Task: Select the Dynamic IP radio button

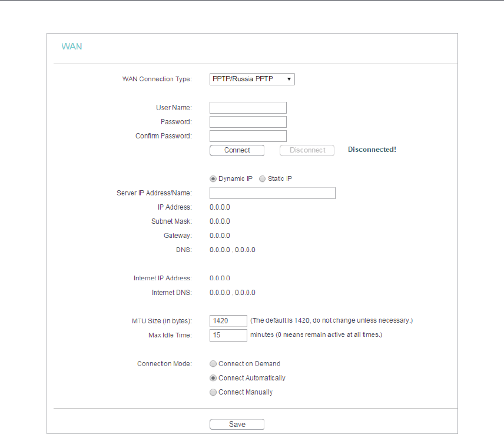Action: tap(213, 179)
